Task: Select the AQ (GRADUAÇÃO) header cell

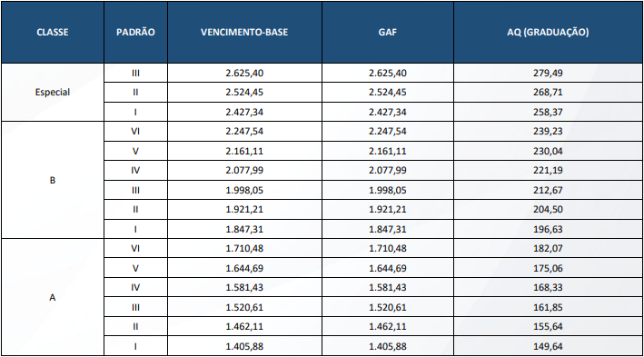Action: 548,32
